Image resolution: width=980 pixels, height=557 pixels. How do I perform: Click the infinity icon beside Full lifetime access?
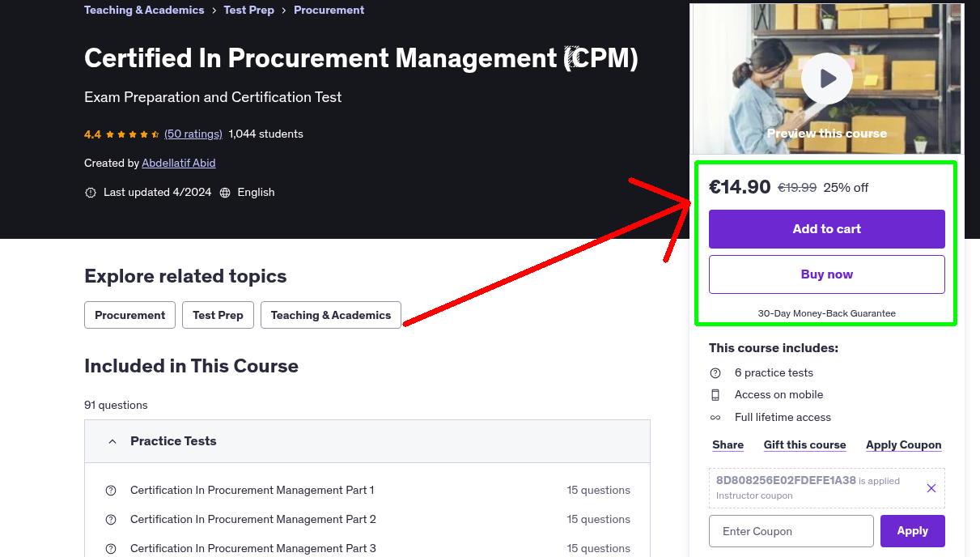(715, 417)
